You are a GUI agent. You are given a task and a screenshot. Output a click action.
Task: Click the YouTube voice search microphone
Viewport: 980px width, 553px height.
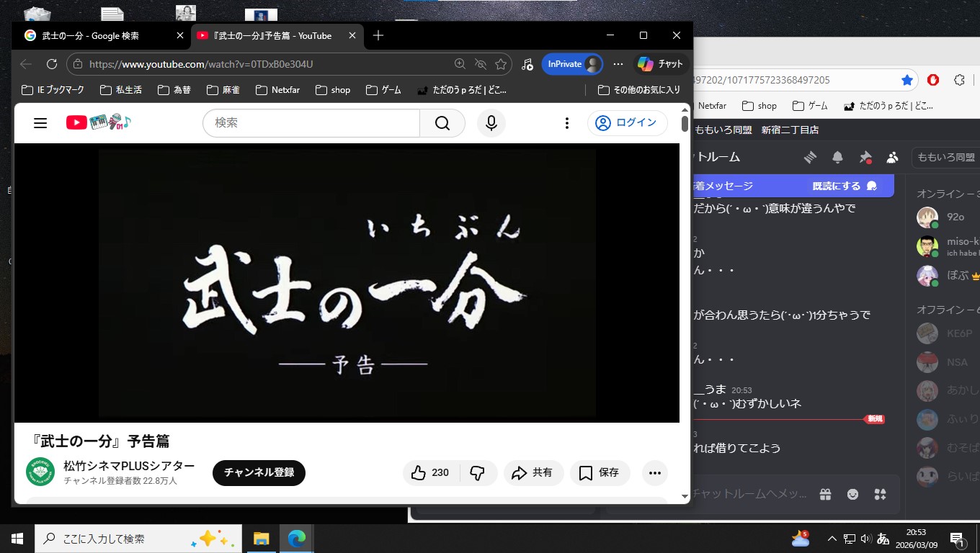coord(491,123)
